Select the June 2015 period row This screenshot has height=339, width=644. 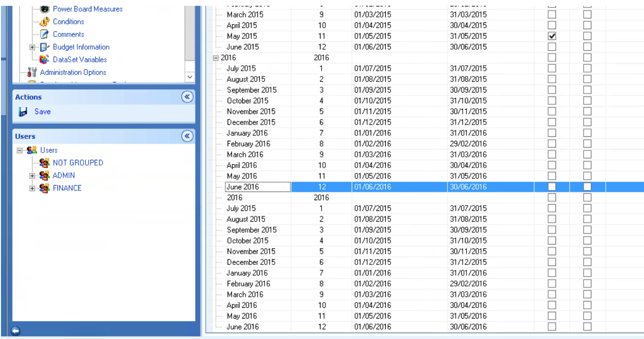pyautogui.click(x=243, y=47)
